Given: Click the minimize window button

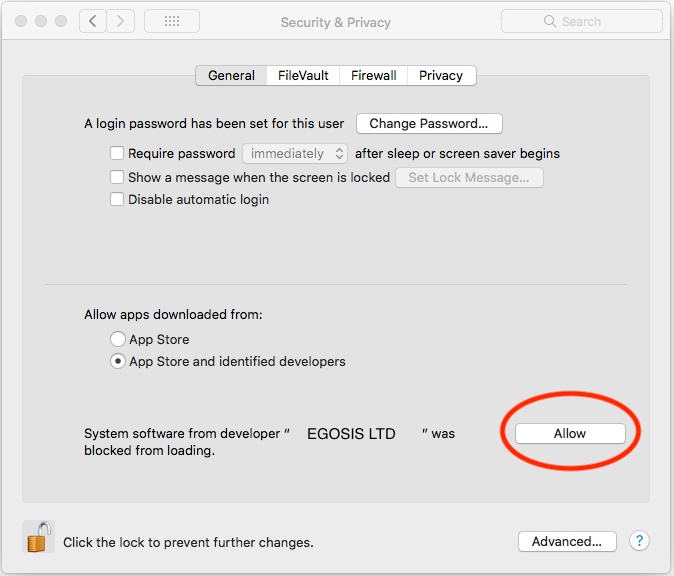Looking at the screenshot, I should pyautogui.click(x=41, y=21).
